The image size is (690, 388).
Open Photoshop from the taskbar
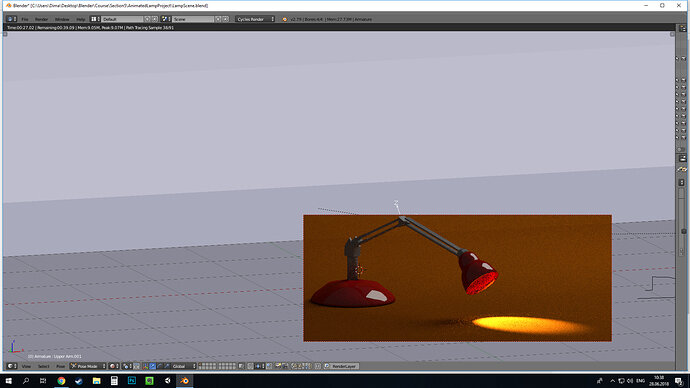coord(132,381)
